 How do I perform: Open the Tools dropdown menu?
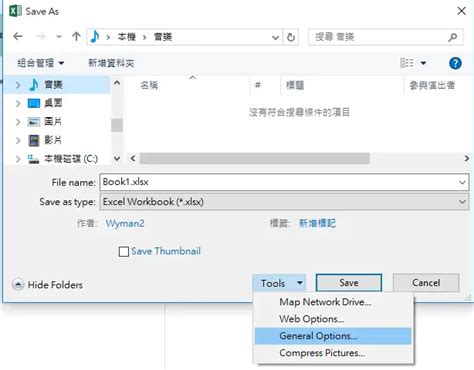[x=279, y=283]
